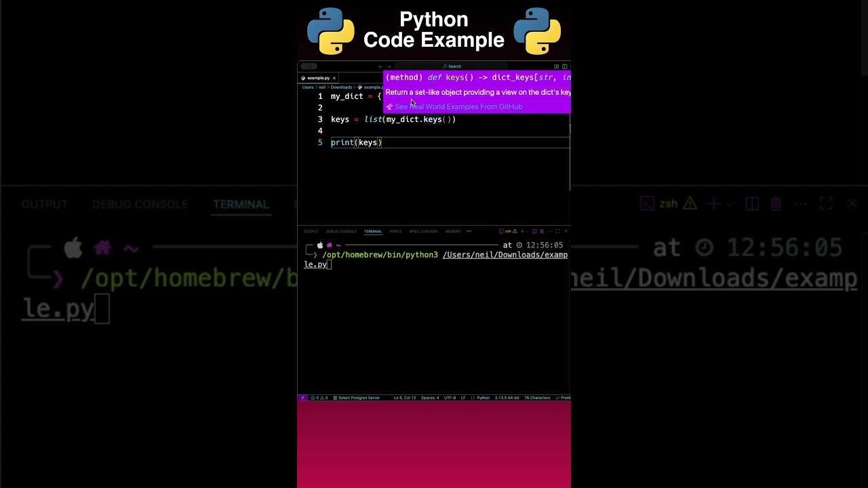Open the MEMORY panel tab
The width and height of the screenshot is (868, 488).
tap(453, 231)
